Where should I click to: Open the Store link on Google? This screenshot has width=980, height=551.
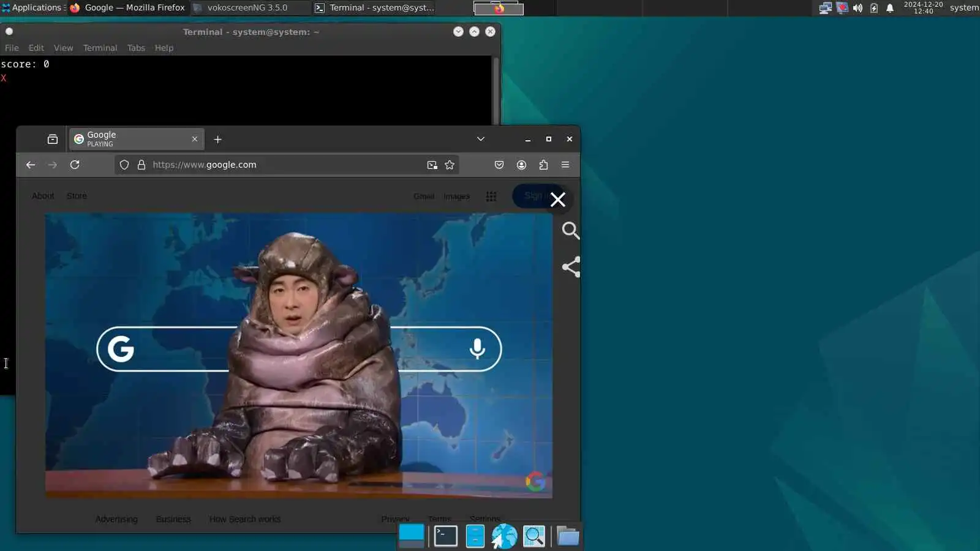77,196
